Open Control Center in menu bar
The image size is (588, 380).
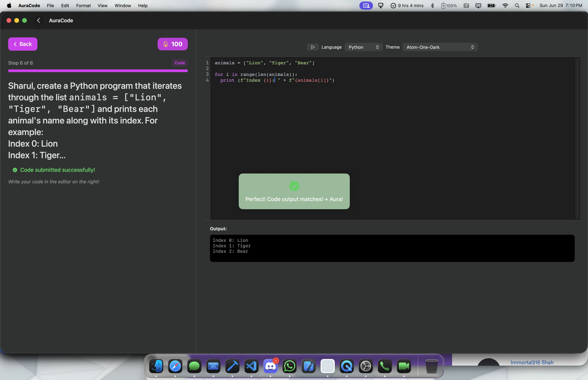[x=528, y=5]
